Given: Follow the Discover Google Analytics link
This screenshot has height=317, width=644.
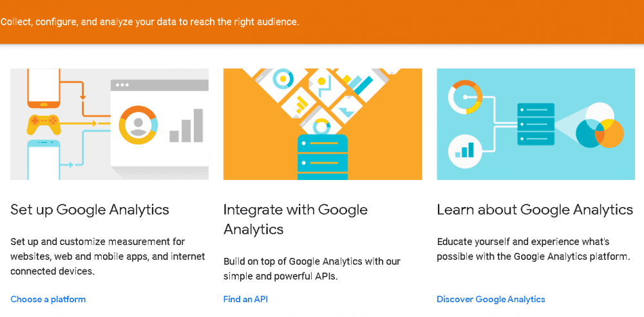Looking at the screenshot, I should pos(491,299).
